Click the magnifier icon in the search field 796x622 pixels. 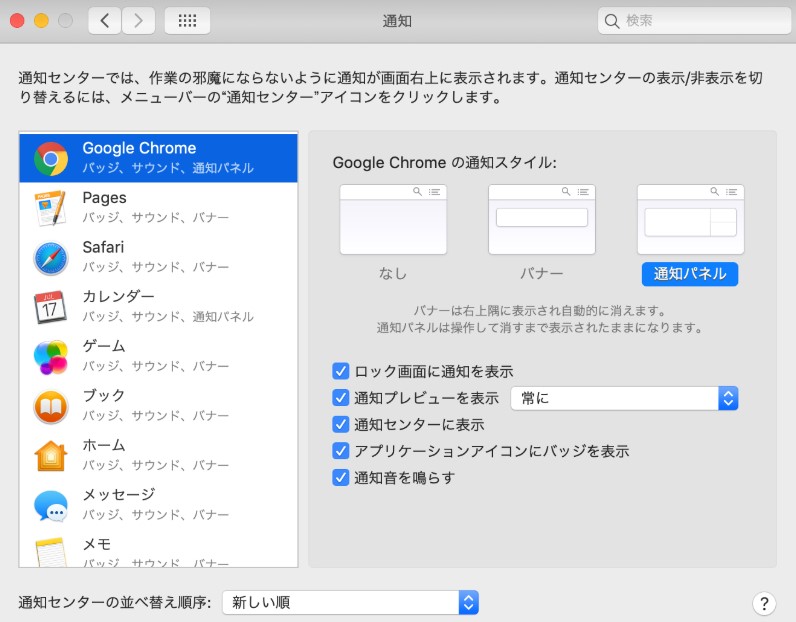[x=612, y=21]
